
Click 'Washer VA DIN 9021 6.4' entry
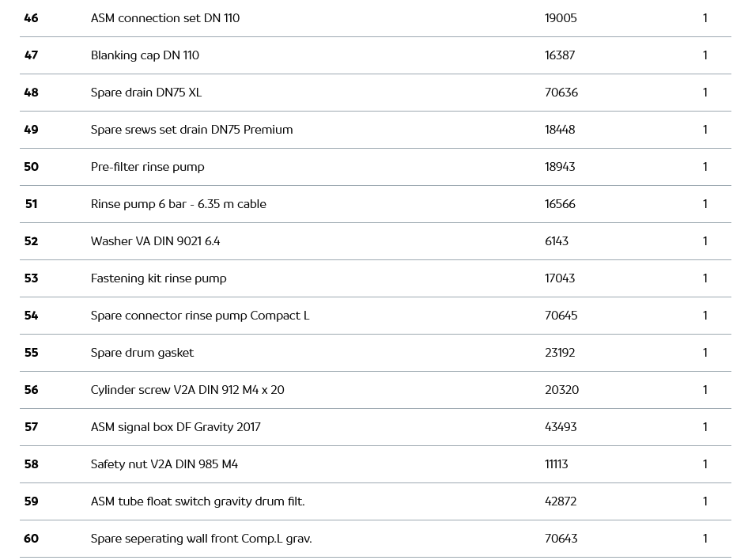coord(156,241)
